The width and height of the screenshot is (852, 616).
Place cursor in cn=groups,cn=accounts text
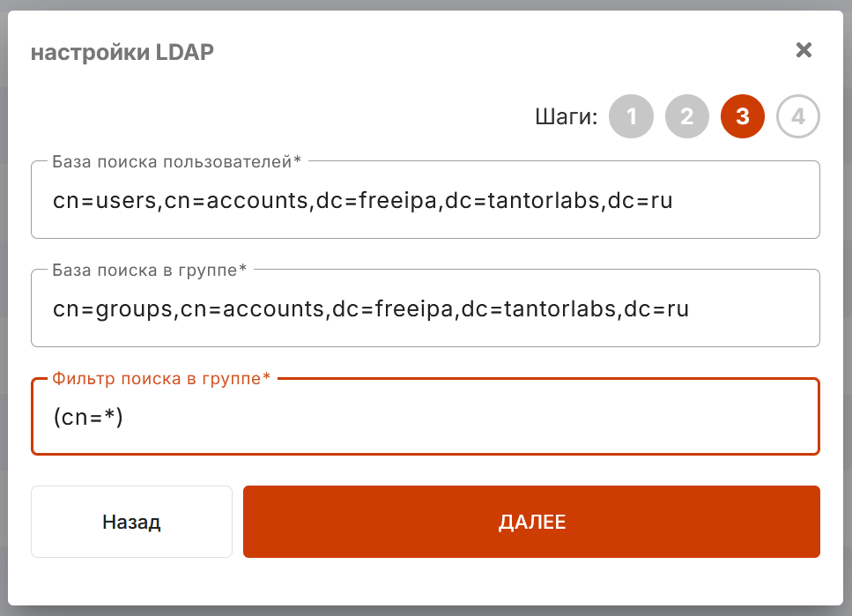(189, 308)
